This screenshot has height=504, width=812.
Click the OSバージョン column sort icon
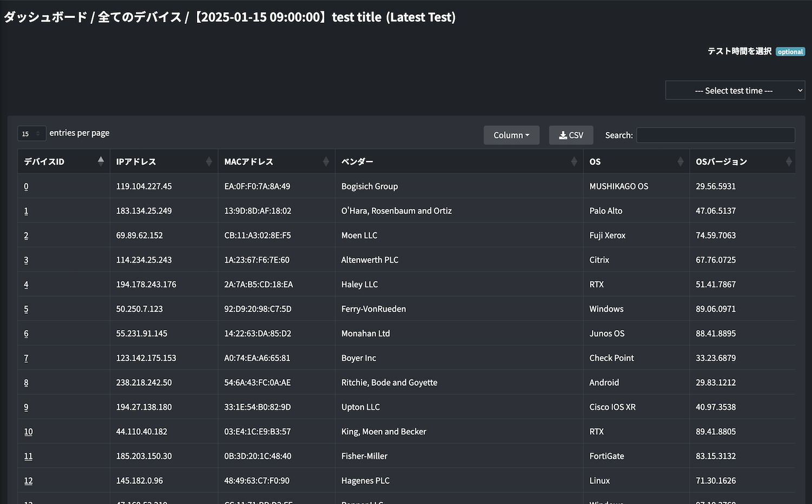click(789, 161)
